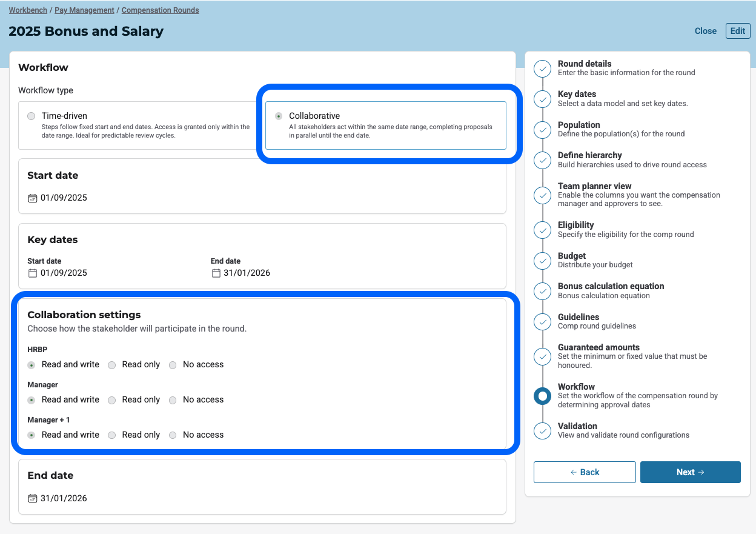Click the Round details step checkmark icon
This screenshot has height=534, width=756.
pyautogui.click(x=543, y=68)
